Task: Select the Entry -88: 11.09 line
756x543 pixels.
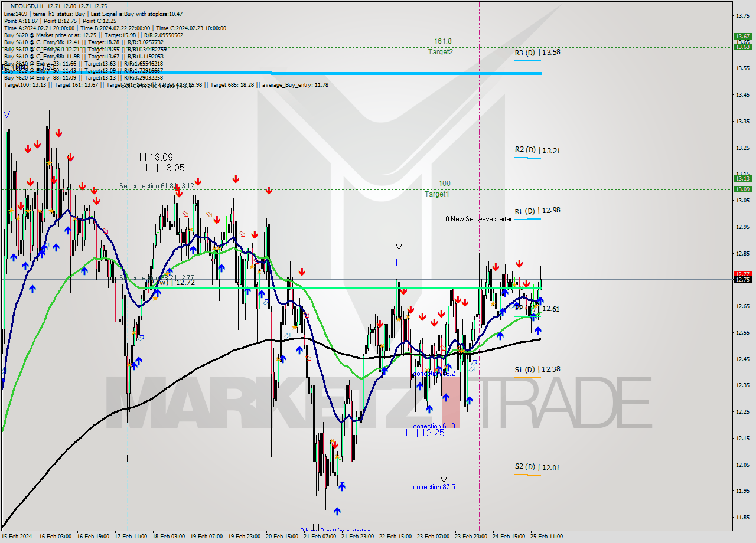Action: click(x=83, y=77)
